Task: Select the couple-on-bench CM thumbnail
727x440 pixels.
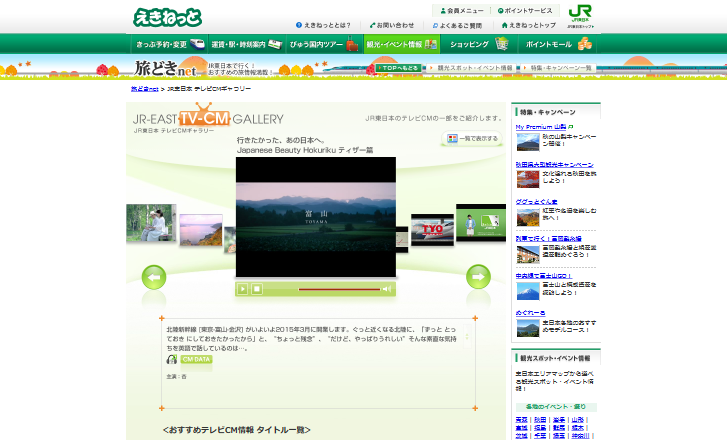Action: click(151, 223)
